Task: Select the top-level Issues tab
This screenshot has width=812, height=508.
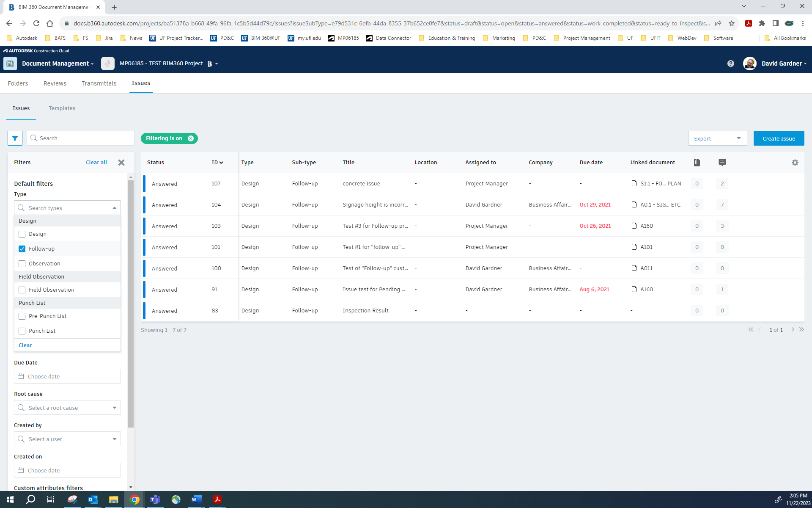Action: 141,83
